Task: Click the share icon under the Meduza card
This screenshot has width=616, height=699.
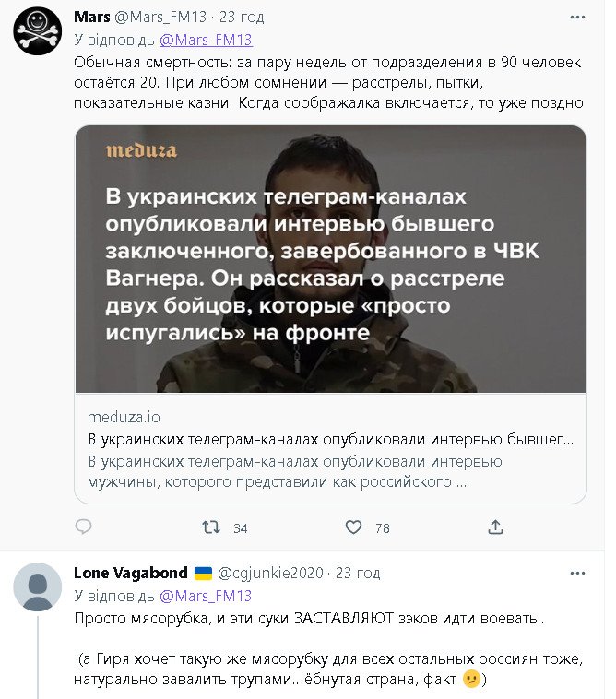Action: click(x=495, y=527)
